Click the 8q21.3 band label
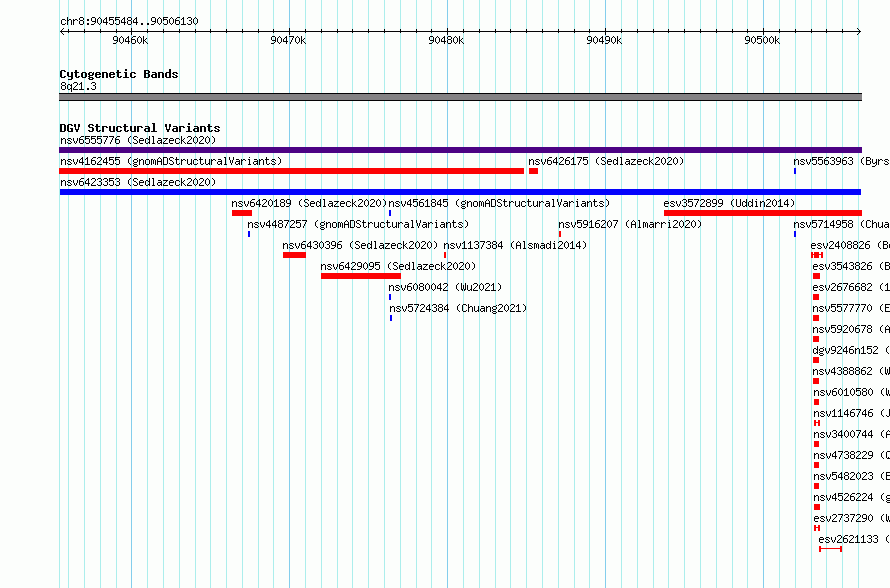 (78, 86)
